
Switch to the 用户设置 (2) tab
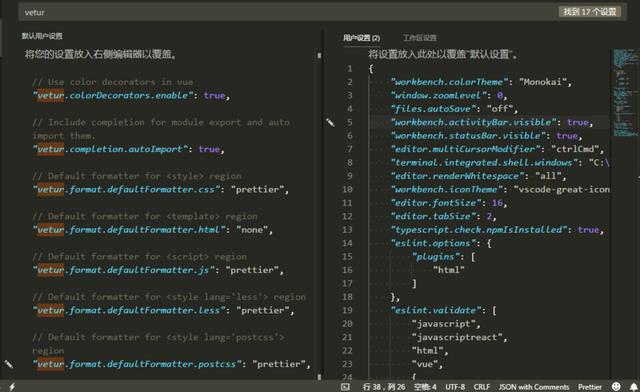(x=361, y=38)
